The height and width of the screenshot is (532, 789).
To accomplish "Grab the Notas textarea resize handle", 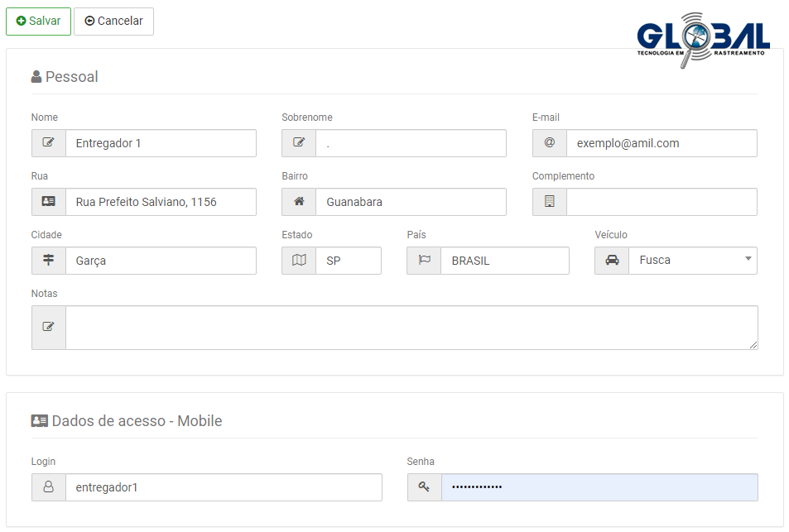I will pyautogui.click(x=753, y=344).
